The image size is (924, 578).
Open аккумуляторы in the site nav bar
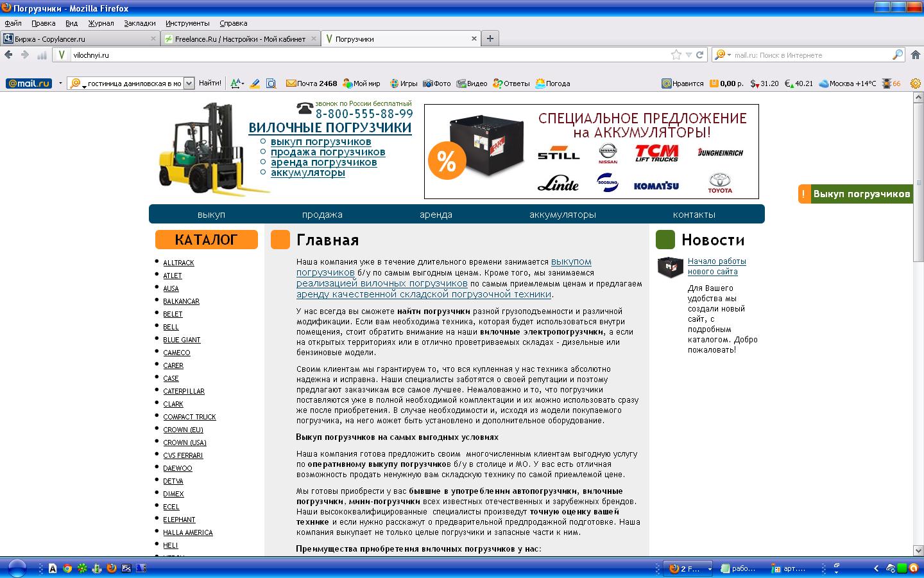563,215
